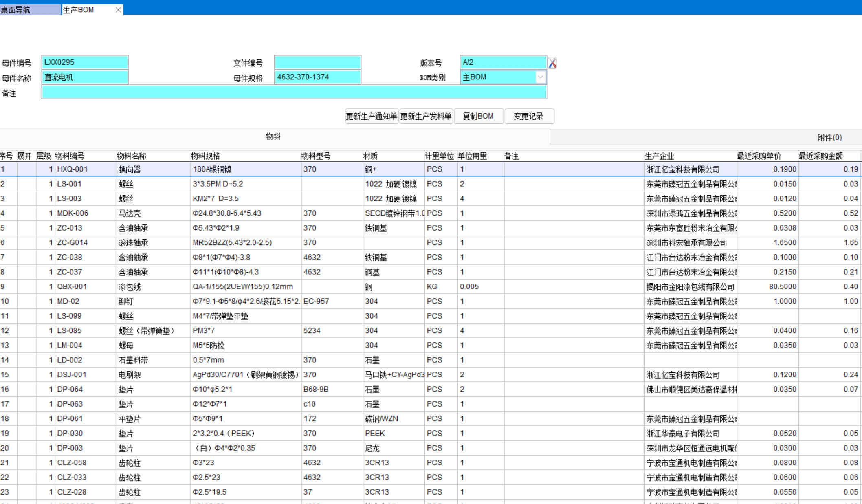Click the 生产企业 column header
The width and height of the screenshot is (862, 504).
tap(659, 156)
